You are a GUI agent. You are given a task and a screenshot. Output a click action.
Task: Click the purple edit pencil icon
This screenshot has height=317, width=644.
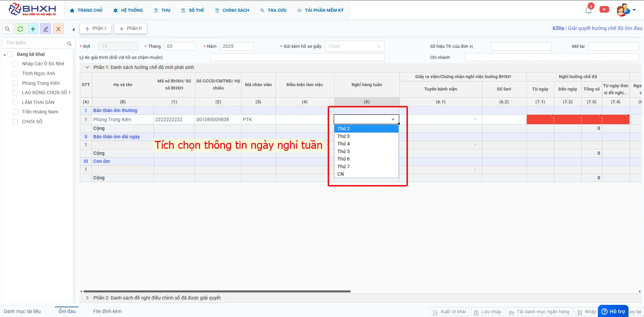pos(46,29)
